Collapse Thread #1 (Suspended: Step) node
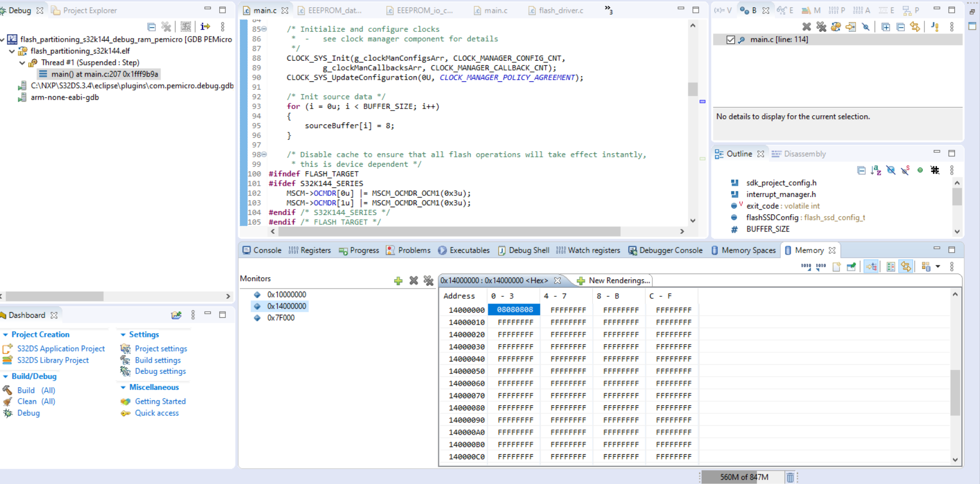 (22, 62)
